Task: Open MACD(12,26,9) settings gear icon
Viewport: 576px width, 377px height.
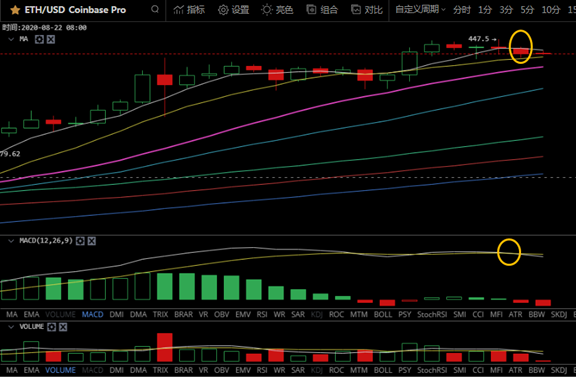Action: point(80,241)
